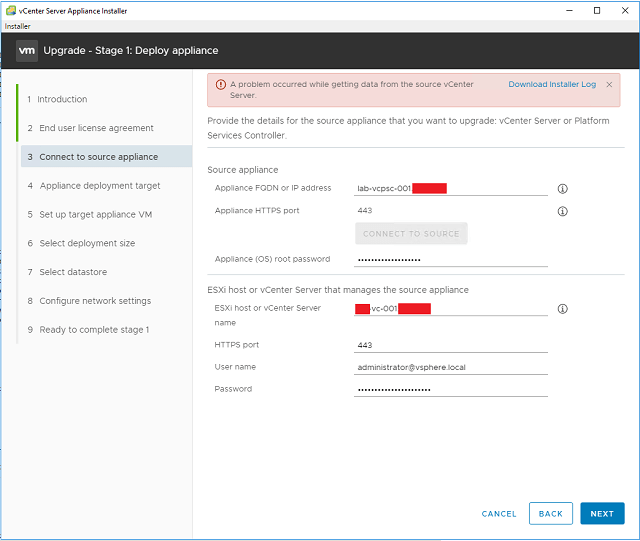The image size is (640, 541).
Task: Click Download Installer Log link
Action: click(x=552, y=84)
